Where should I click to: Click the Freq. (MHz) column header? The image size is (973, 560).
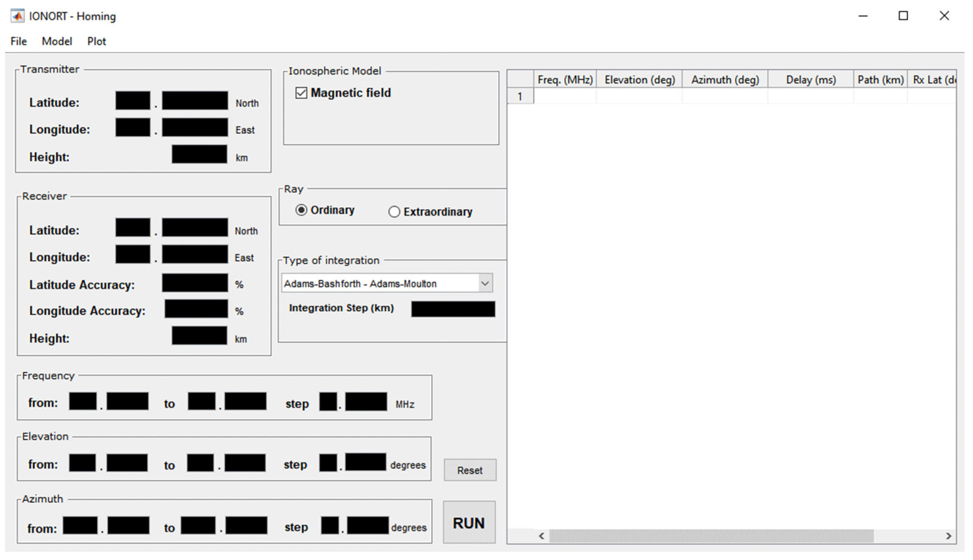565,80
